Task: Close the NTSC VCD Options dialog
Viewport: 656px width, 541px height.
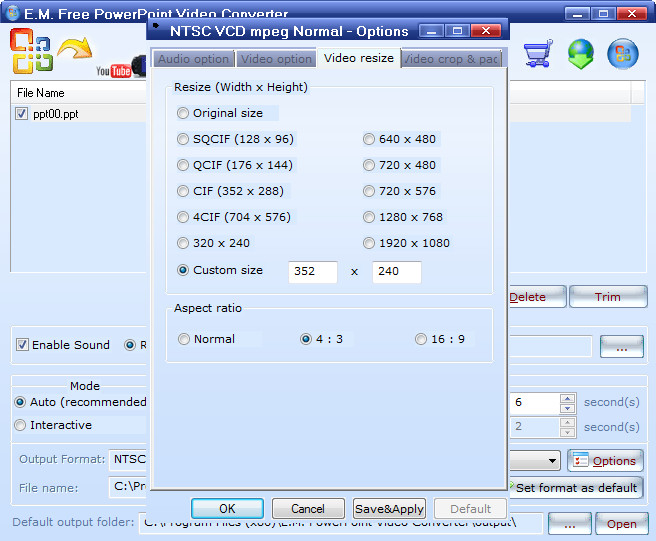Action: (x=486, y=31)
